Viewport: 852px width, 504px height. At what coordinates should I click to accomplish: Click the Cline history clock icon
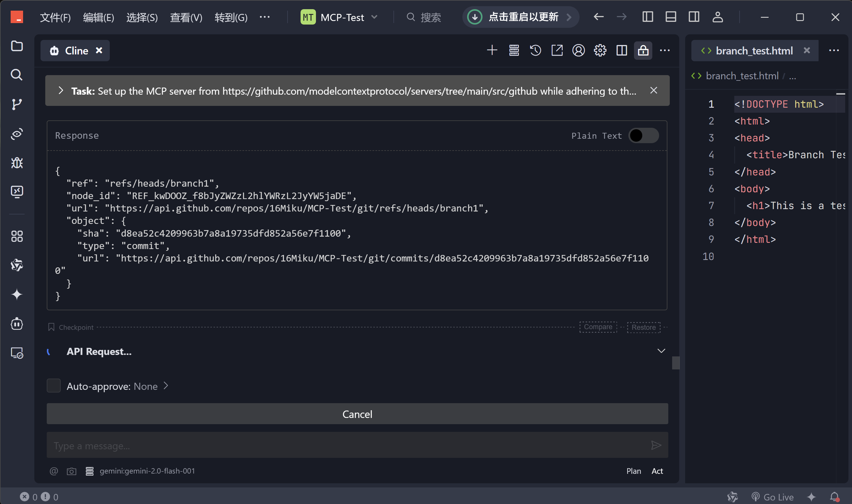(535, 51)
